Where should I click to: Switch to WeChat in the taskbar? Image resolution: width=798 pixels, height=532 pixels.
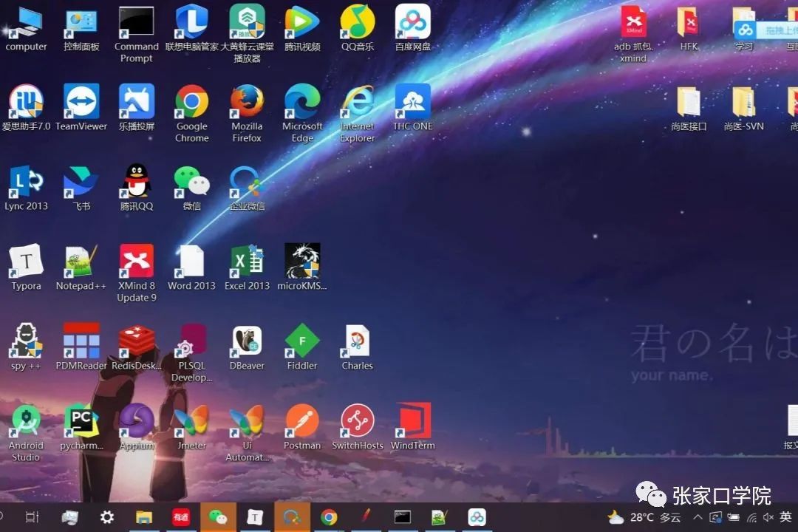click(218, 517)
